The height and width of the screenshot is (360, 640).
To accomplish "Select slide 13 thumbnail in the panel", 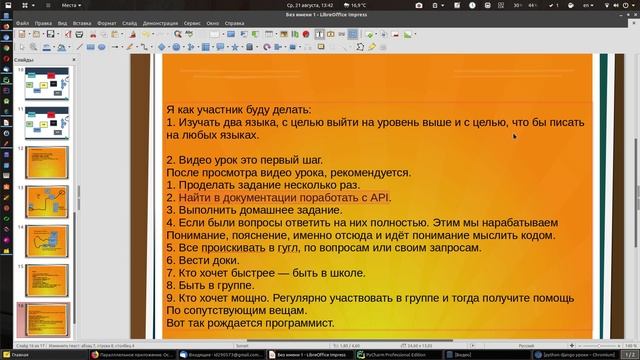I will (47, 202).
